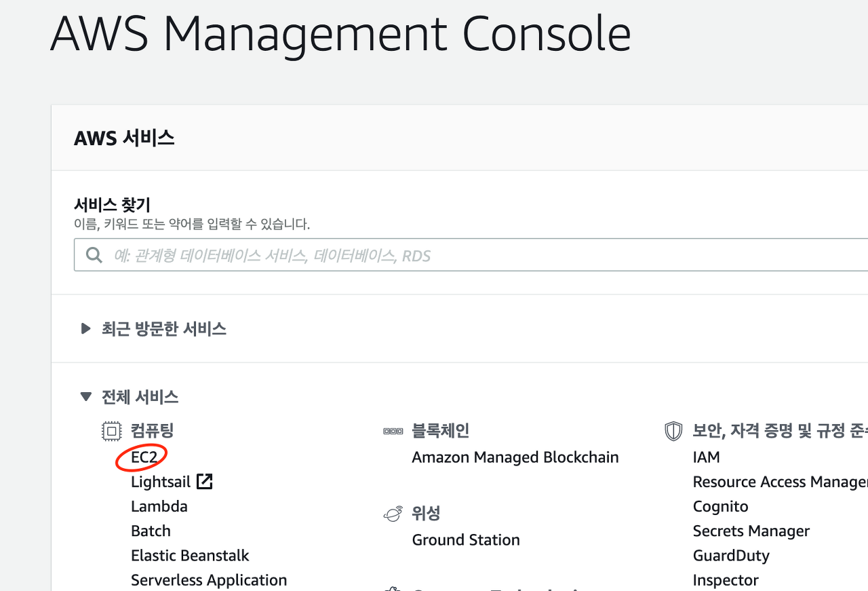Open Lightsail via its external-link icon
Image resolution: width=868 pixels, height=591 pixels.
pyautogui.click(x=205, y=481)
